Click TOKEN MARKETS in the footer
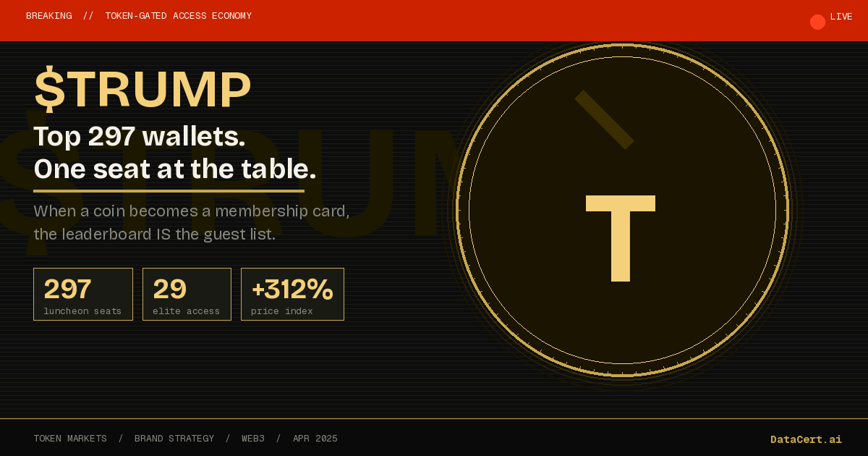 coord(70,439)
